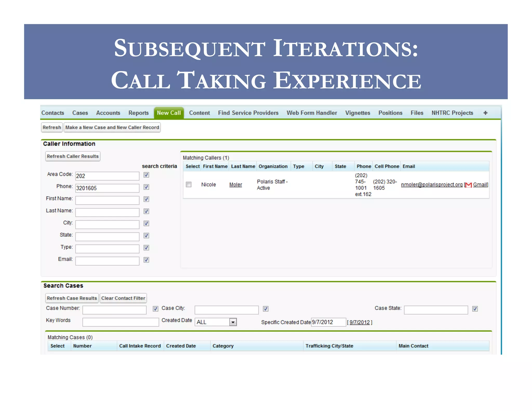Click the Refresh button
Screen dimensions: 532x411
[52, 127]
